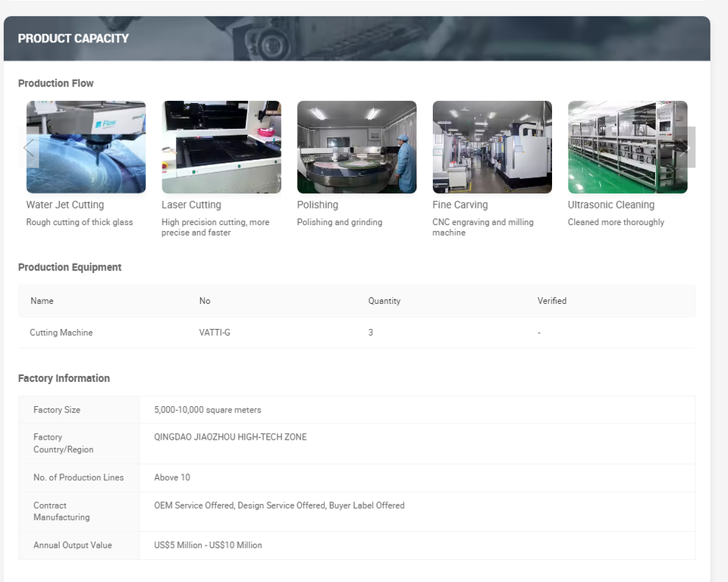Open the Water Jet Cutting image
The image size is (728, 582).
coord(86,147)
